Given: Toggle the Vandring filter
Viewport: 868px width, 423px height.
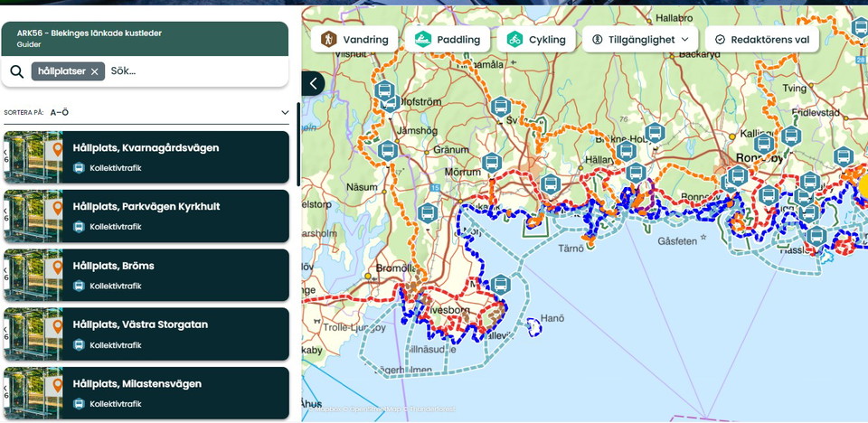Looking at the screenshot, I should [x=354, y=39].
